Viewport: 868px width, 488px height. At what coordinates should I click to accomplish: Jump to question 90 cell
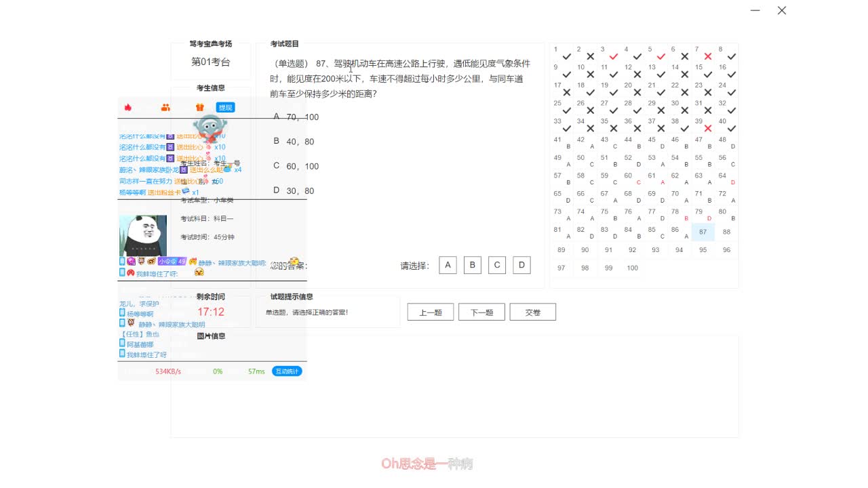point(585,250)
